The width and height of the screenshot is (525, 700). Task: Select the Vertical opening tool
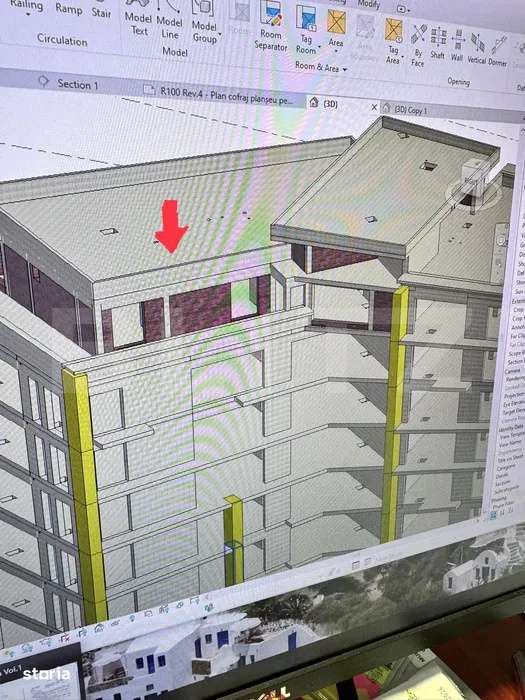pos(477,48)
